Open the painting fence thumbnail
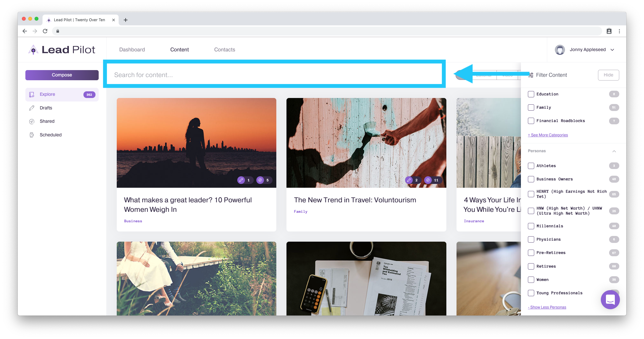The width and height of the screenshot is (644, 339). tap(366, 143)
